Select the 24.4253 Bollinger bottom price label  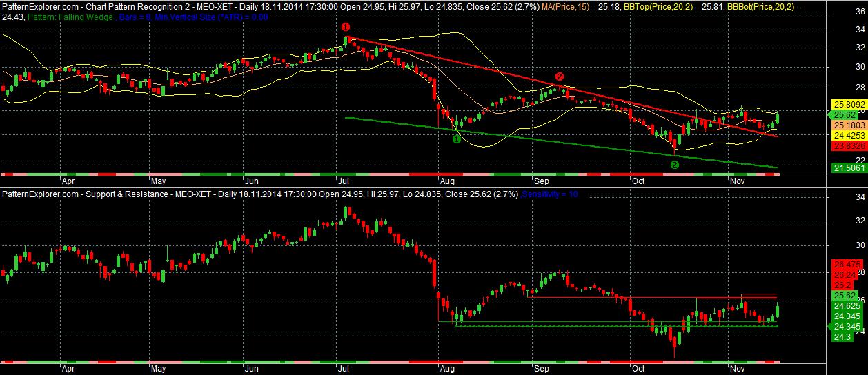[x=849, y=136]
